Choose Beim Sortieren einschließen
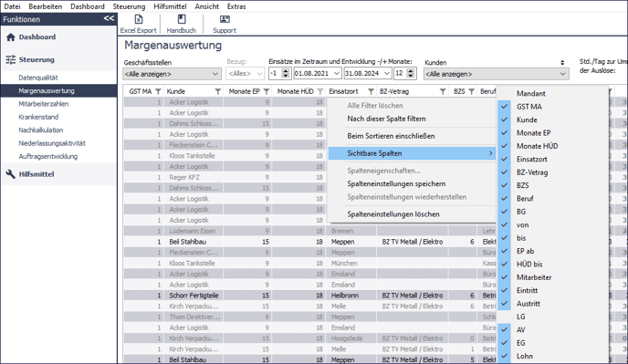 click(391, 136)
